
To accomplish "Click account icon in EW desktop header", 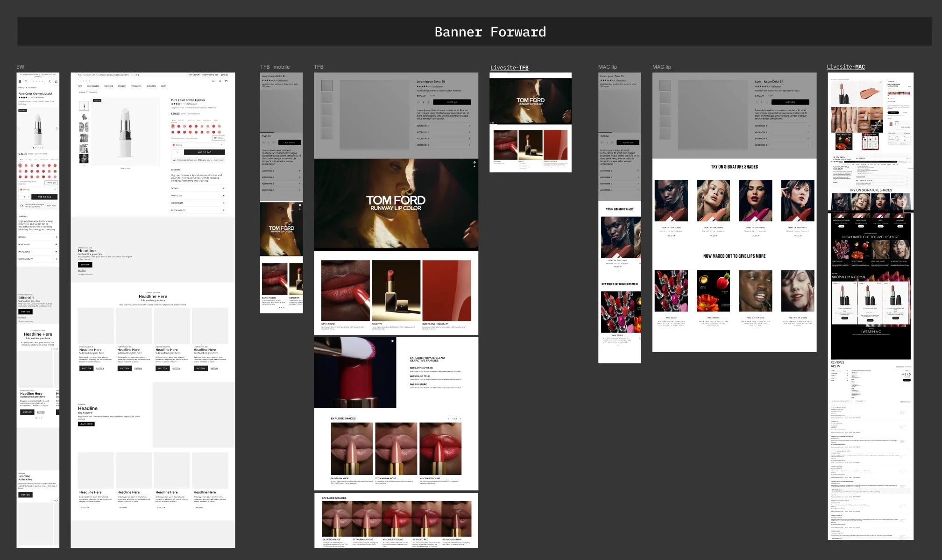I will (x=220, y=81).
